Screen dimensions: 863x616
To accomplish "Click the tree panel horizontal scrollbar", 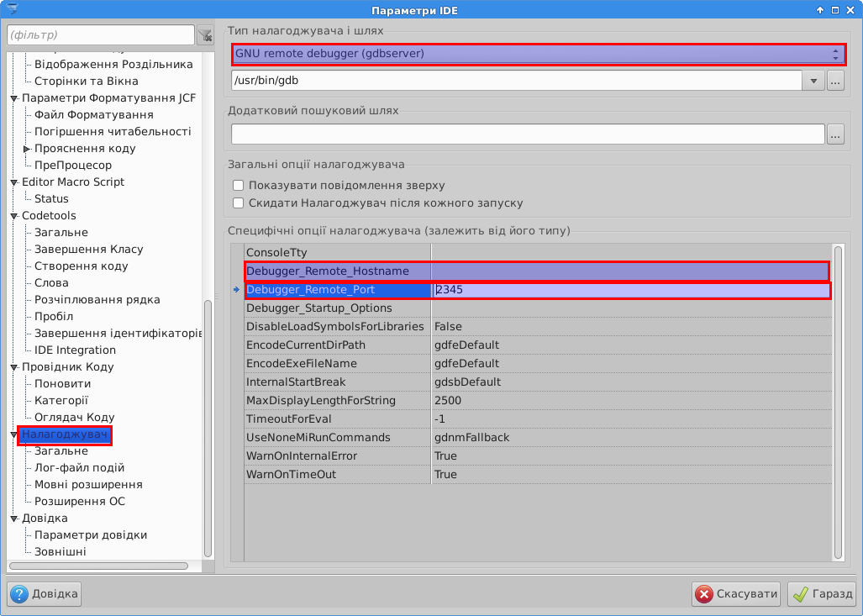I will pyautogui.click(x=99, y=566).
